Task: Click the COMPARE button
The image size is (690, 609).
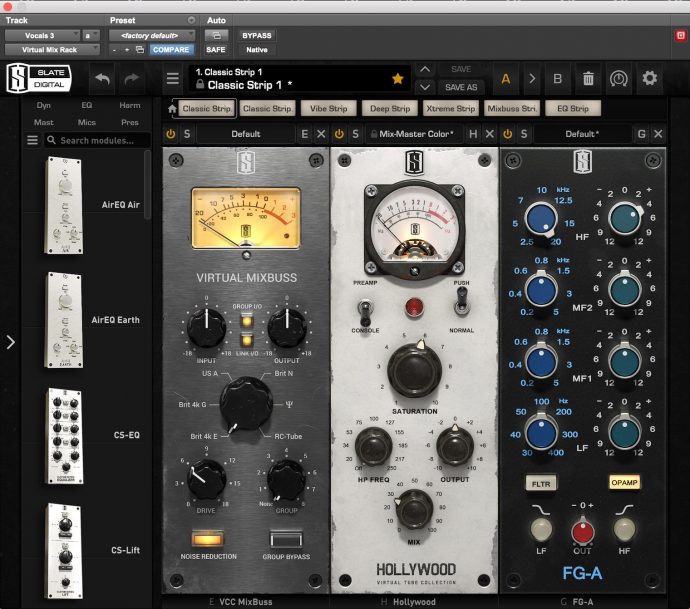Action: 171,50
